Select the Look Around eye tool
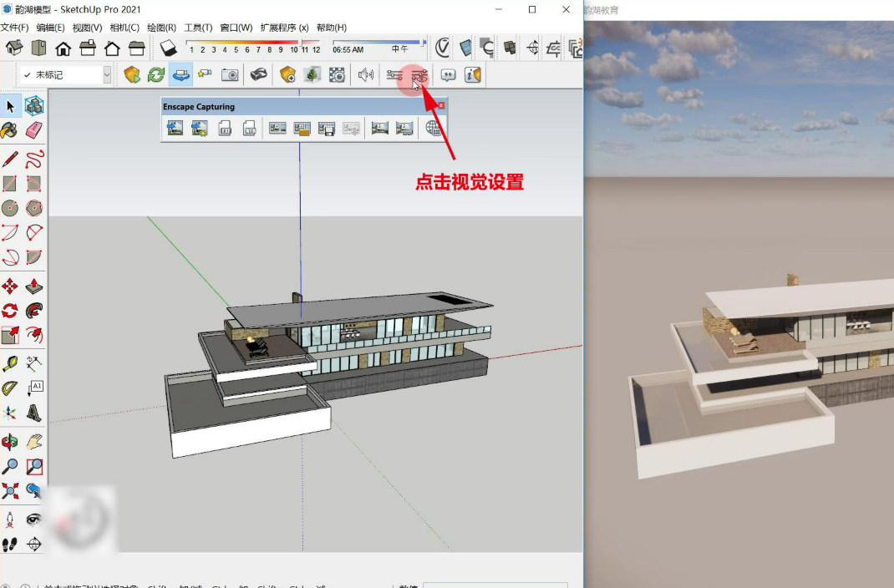Image resolution: width=894 pixels, height=588 pixels. [34, 520]
